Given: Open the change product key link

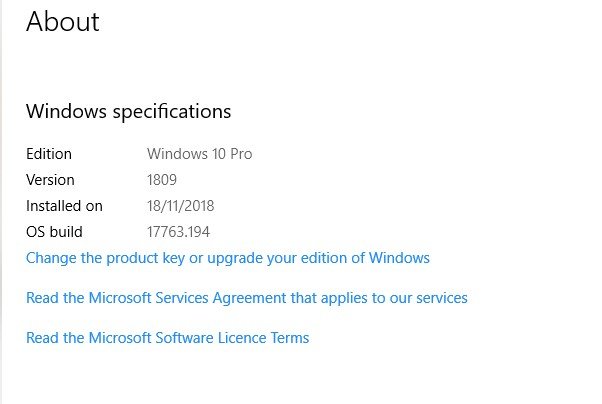Looking at the screenshot, I should tap(227, 258).
